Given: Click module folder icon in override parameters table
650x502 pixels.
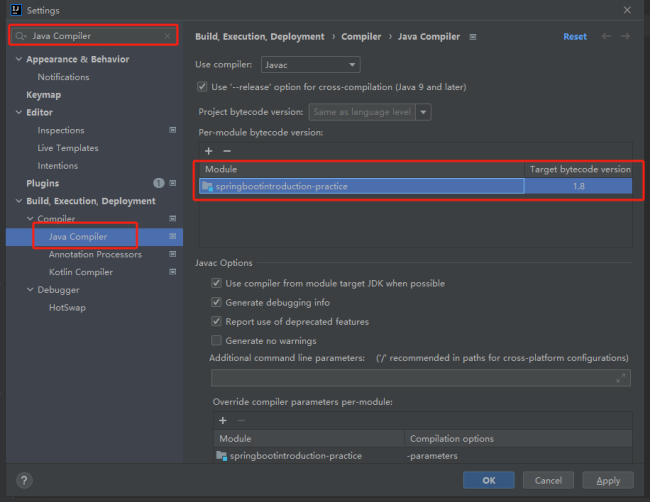Looking at the screenshot, I should tap(221, 456).
